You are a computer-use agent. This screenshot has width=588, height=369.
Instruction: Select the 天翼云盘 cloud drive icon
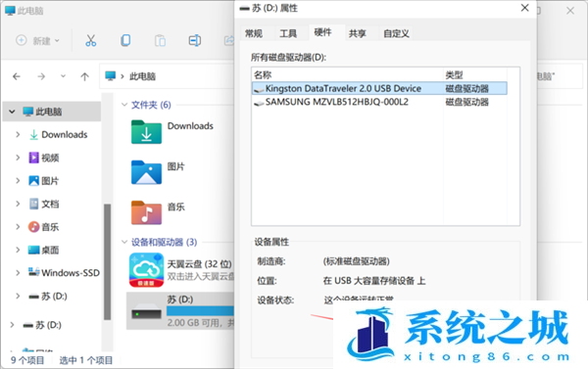146,270
